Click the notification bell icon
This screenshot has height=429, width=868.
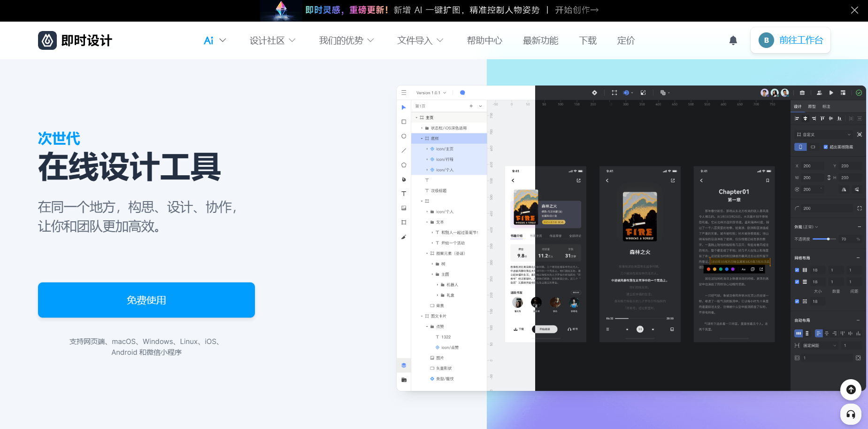(x=733, y=40)
